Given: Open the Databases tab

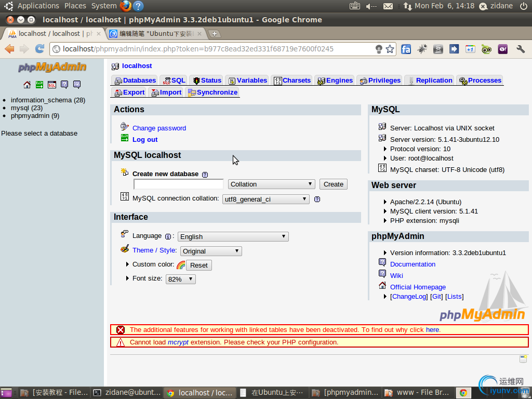Looking at the screenshot, I should (135, 81).
